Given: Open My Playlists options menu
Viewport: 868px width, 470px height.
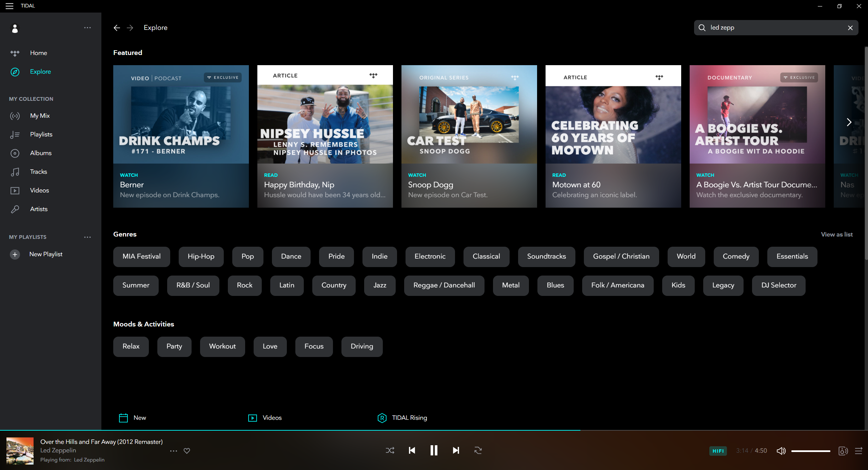Looking at the screenshot, I should click(87, 237).
